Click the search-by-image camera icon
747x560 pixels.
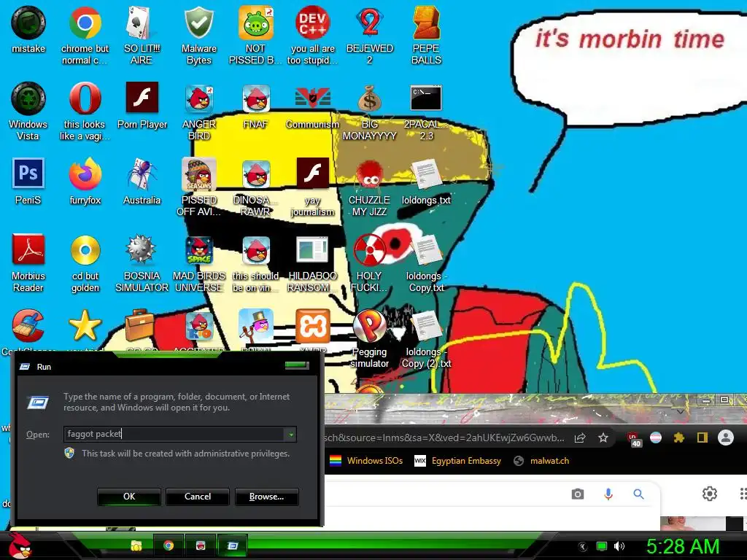[x=578, y=494]
